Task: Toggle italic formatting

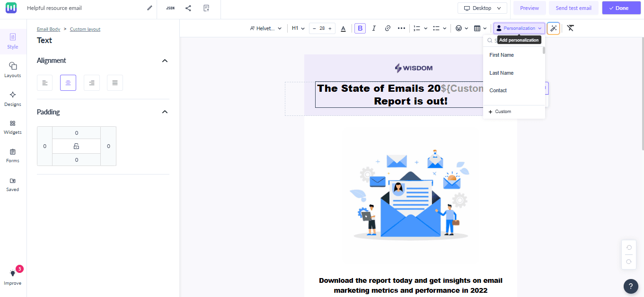Action: tap(374, 28)
